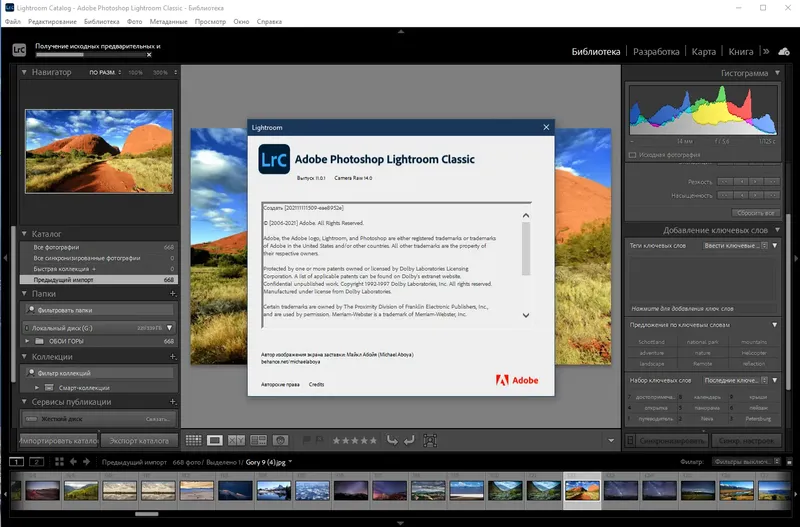Click Импортировать каталог button
800x527 pixels.
[x=59, y=440]
